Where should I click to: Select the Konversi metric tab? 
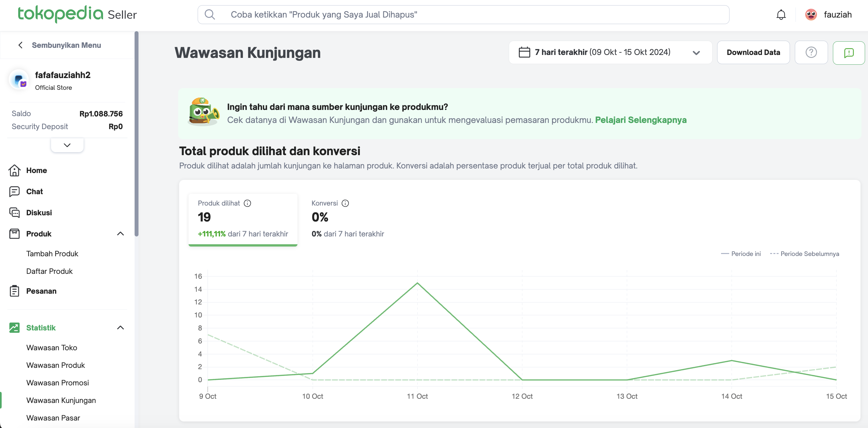click(x=347, y=218)
